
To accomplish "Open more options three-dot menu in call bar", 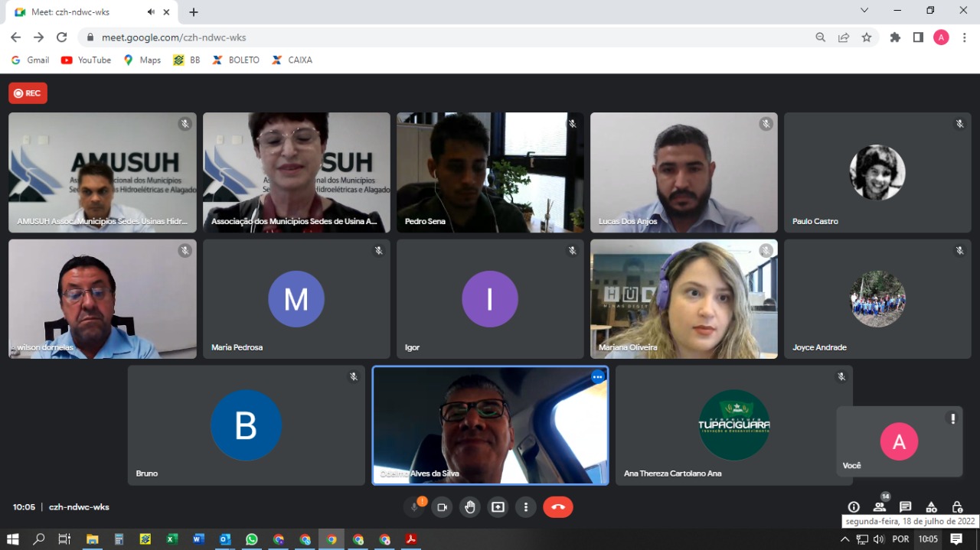I will point(526,507).
